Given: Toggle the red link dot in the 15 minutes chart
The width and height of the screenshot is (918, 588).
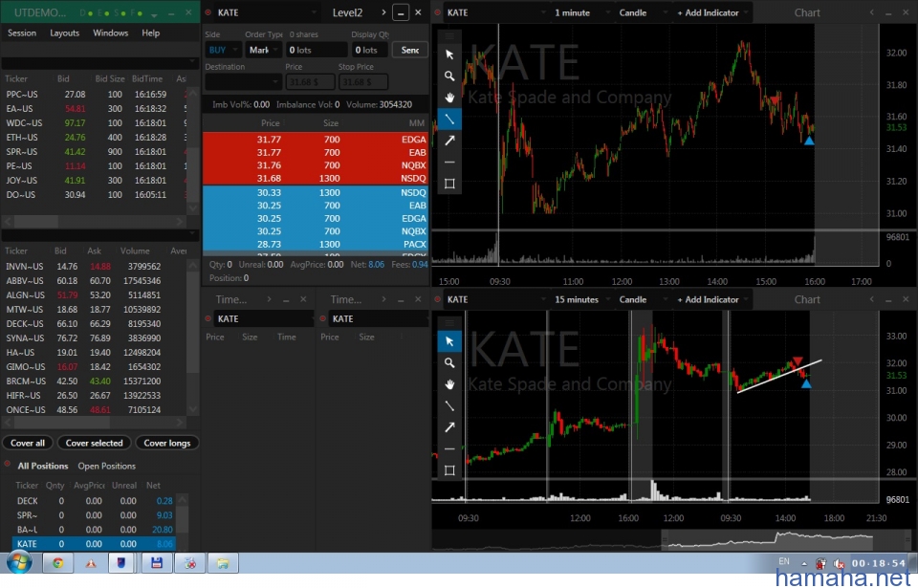Looking at the screenshot, I should [x=437, y=299].
